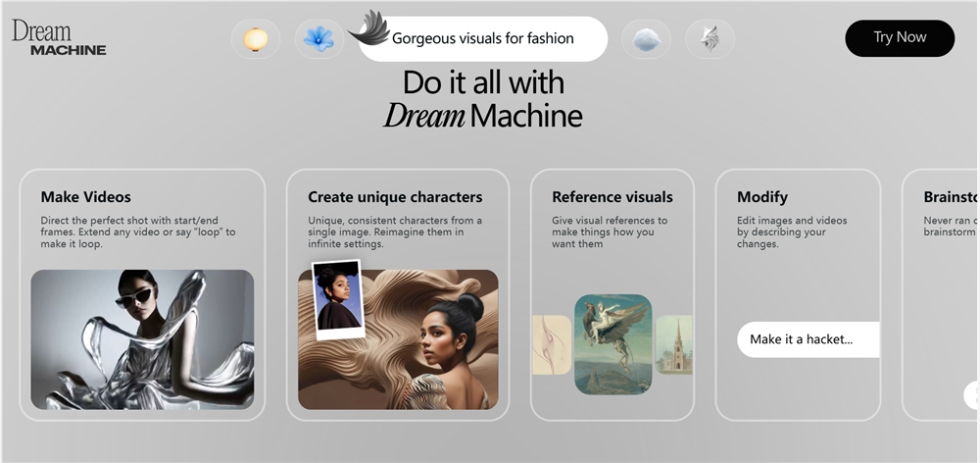Select the winged griffin painting thumbnail
The image size is (980, 463).
pos(612,343)
